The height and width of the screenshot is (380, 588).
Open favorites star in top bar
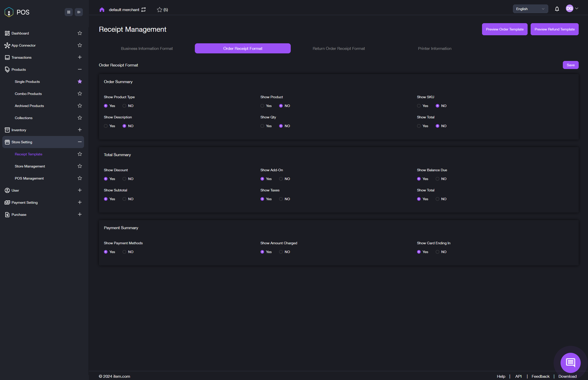pyautogui.click(x=160, y=10)
